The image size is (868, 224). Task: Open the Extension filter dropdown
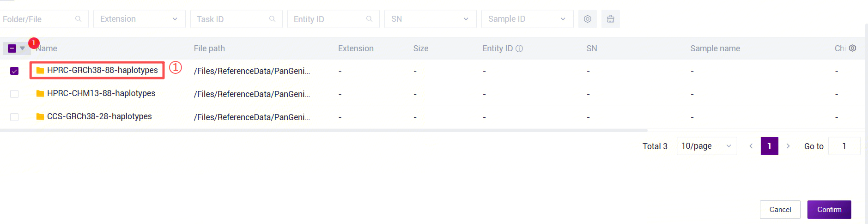pyautogui.click(x=139, y=19)
